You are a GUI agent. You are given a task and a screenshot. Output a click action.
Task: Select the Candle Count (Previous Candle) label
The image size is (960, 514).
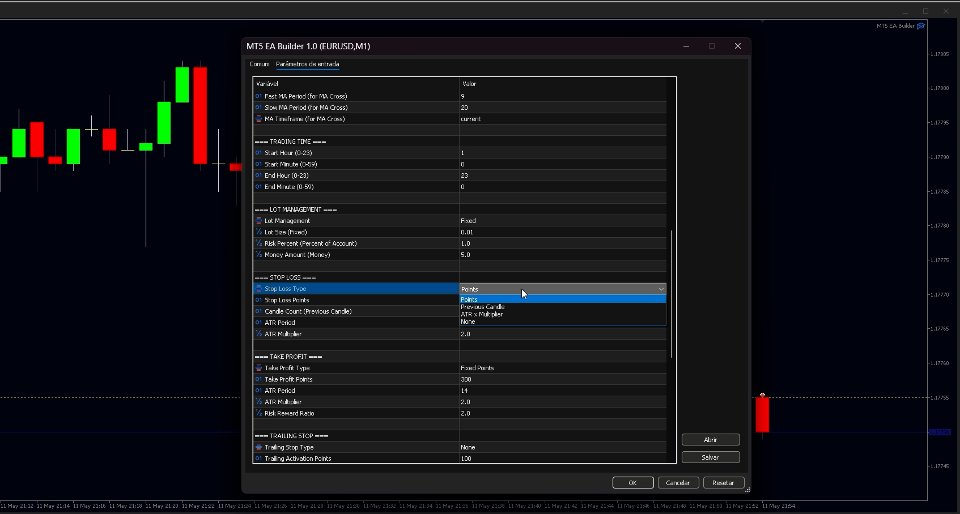coord(308,311)
